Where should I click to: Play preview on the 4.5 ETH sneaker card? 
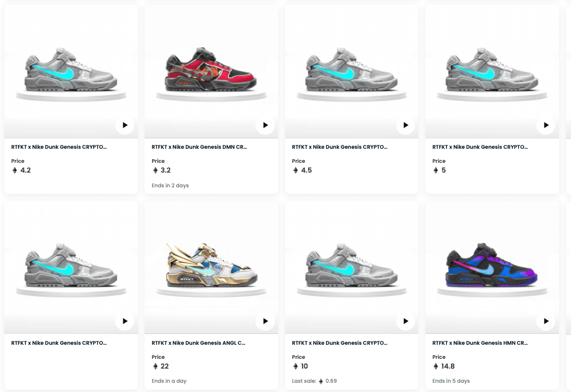406,125
